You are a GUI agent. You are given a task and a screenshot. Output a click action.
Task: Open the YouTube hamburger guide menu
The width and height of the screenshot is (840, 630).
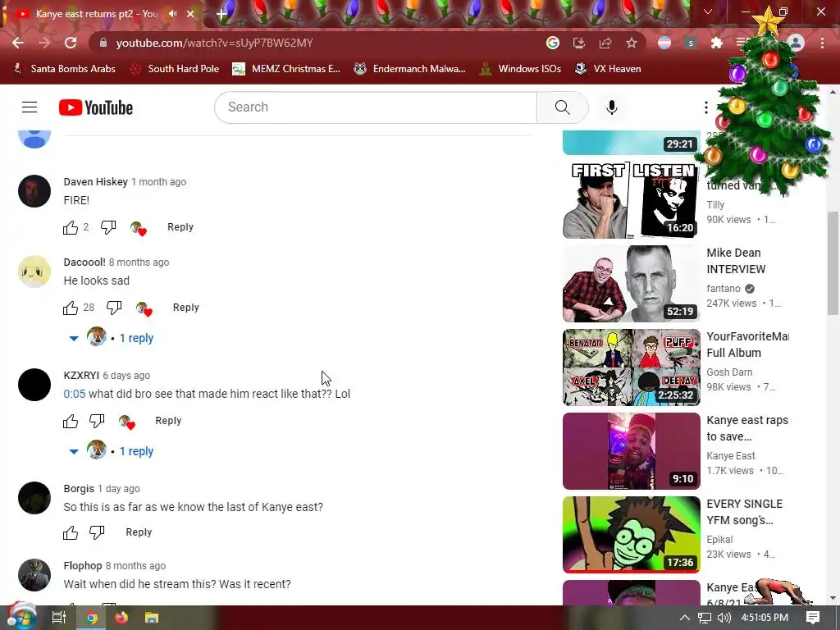coord(30,107)
